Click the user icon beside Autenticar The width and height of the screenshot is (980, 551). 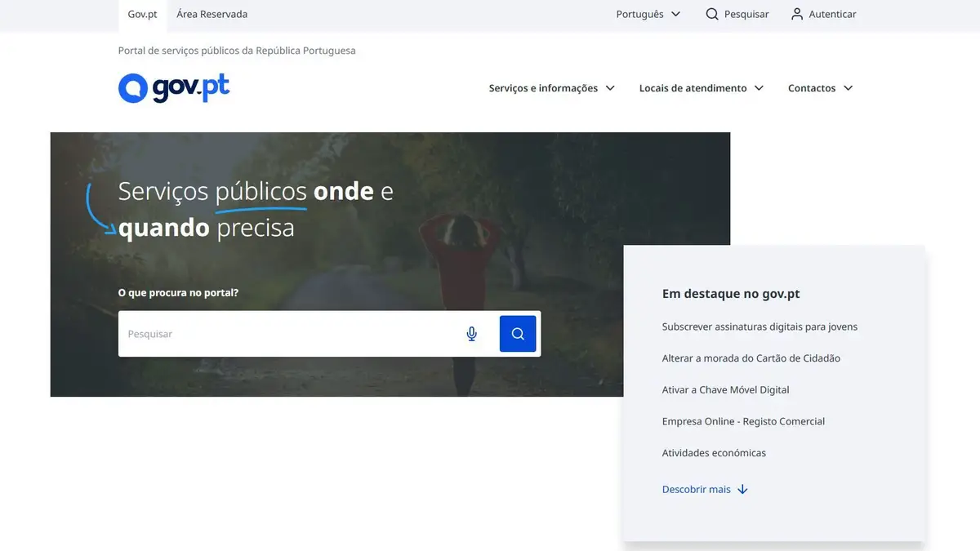[797, 14]
